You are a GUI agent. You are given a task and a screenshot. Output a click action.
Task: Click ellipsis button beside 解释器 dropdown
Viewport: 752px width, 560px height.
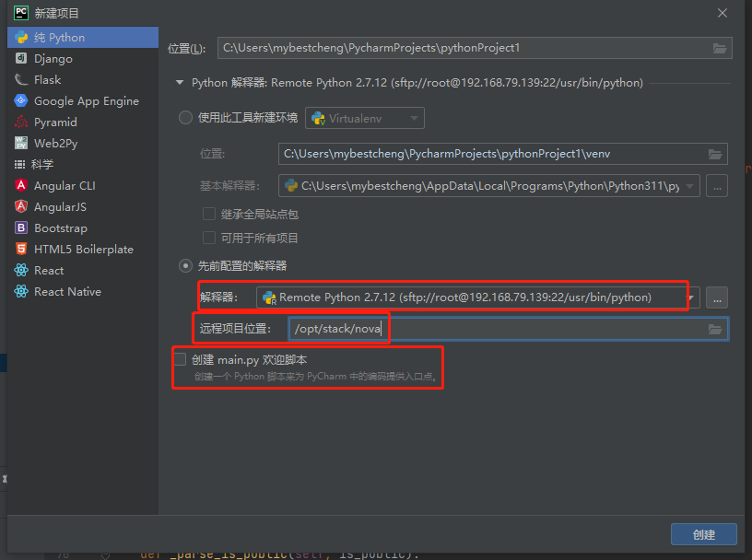(x=717, y=297)
